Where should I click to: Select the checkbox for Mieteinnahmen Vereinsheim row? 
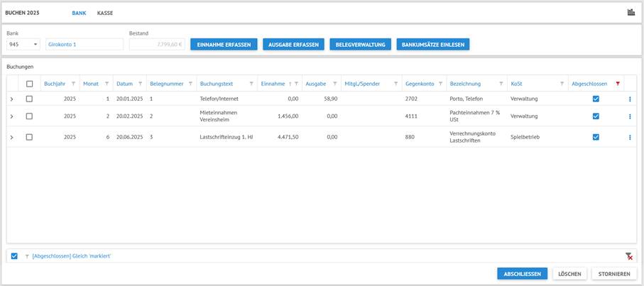(29, 116)
